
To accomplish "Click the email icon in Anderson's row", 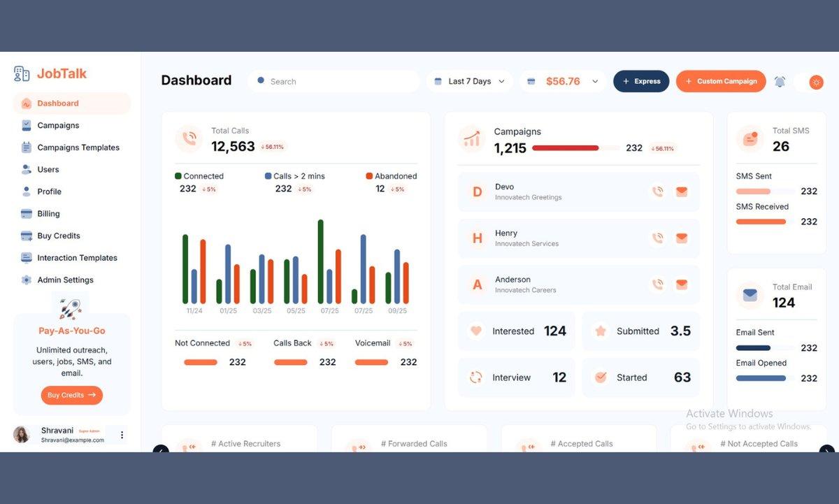I will pyautogui.click(x=682, y=285).
